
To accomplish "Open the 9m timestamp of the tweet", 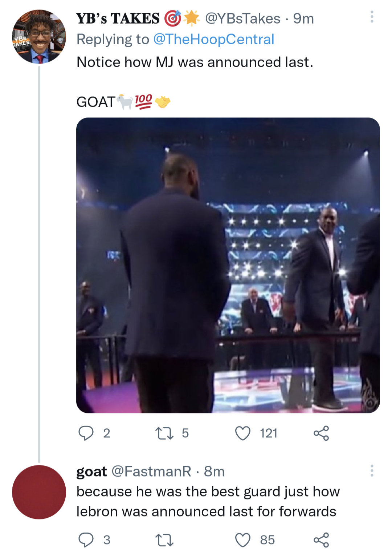I will coord(303,19).
